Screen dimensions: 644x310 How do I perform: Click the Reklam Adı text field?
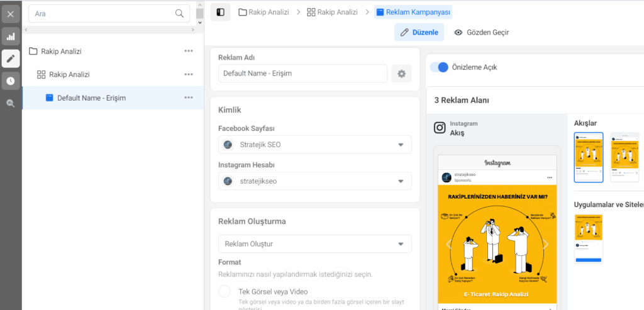coord(303,74)
